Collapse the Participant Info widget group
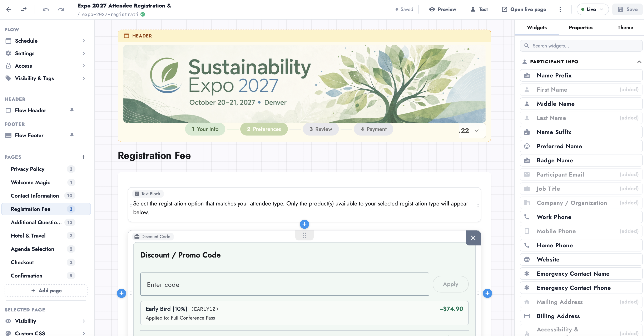 (x=639, y=62)
